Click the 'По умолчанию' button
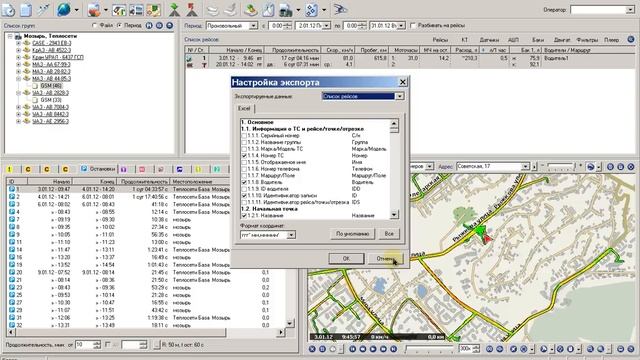Screen dimensions: 640x360 pyautogui.click(x=352, y=234)
